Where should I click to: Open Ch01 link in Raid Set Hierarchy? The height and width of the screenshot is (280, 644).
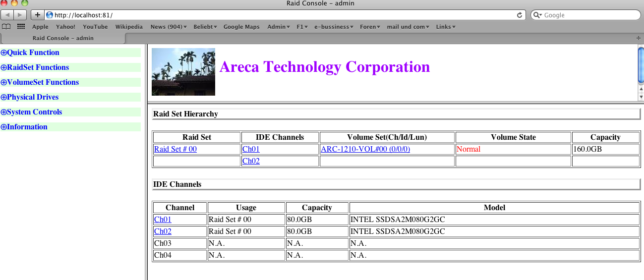pos(251,149)
